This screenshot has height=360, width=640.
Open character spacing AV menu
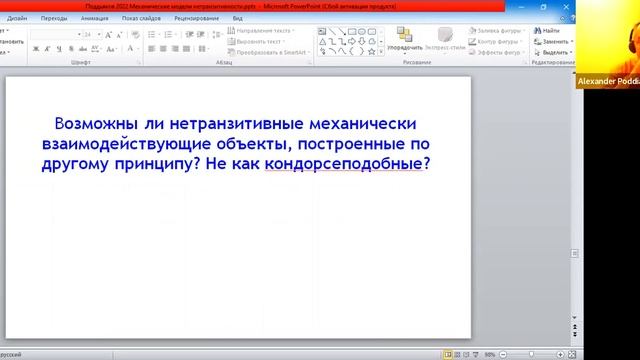coord(96,49)
